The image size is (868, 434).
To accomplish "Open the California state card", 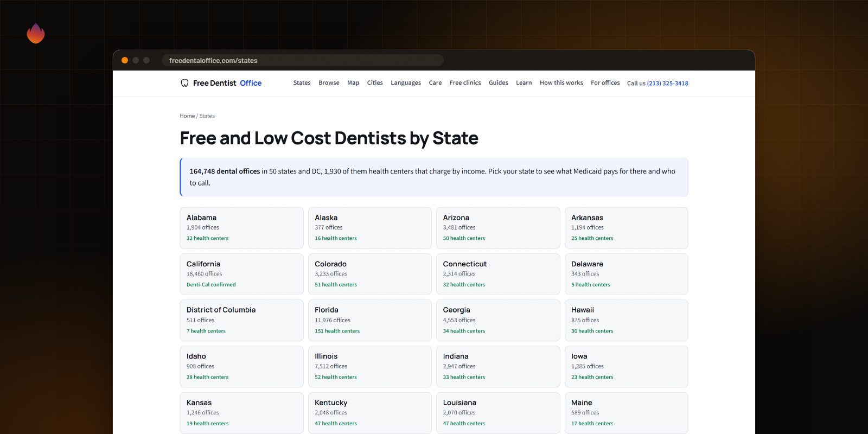I will [x=241, y=274].
